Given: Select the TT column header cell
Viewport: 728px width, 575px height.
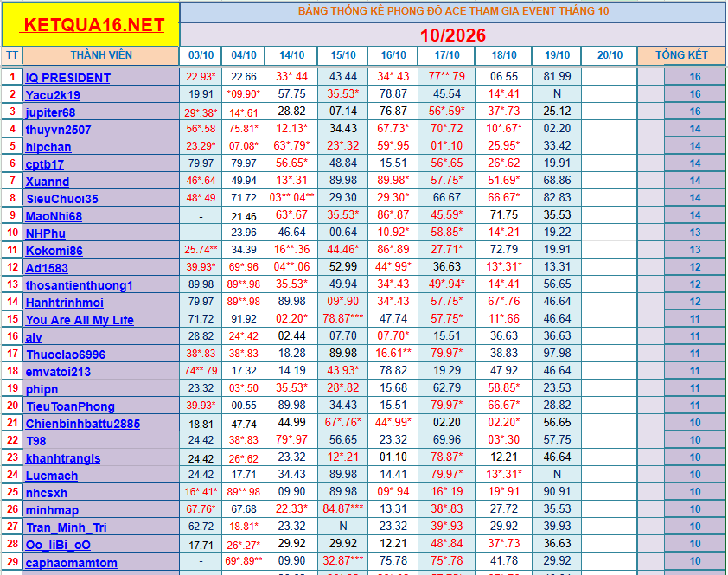Looking at the screenshot, I should pyautogui.click(x=12, y=55).
